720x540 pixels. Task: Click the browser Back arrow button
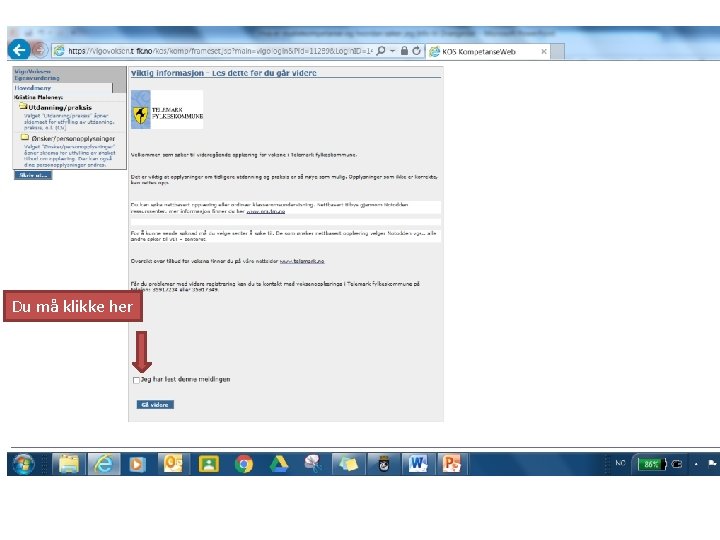point(19,50)
